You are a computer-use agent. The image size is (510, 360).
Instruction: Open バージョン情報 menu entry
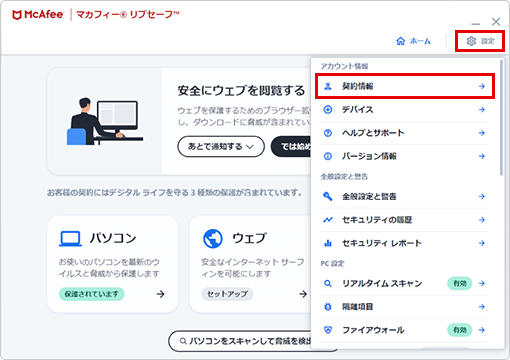tap(405, 156)
